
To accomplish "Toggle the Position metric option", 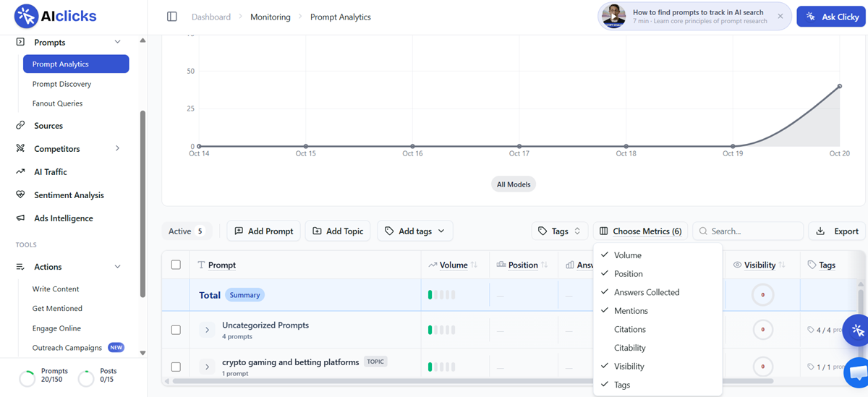I will pos(658,274).
